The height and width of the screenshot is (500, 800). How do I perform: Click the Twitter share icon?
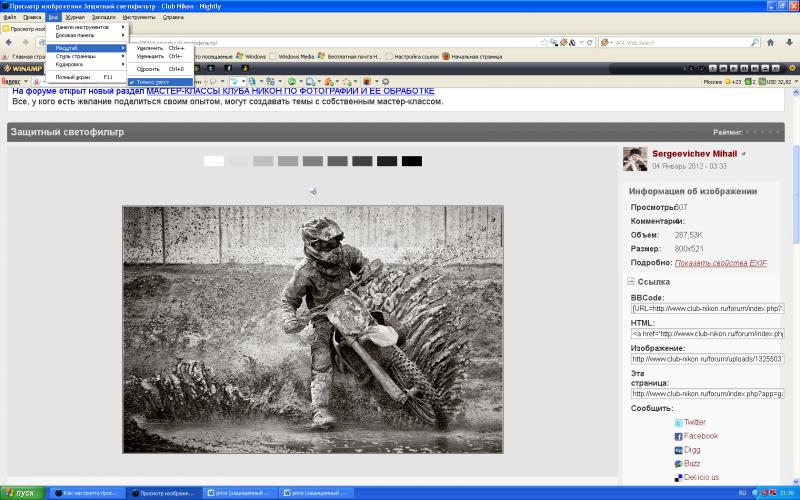[x=678, y=422]
